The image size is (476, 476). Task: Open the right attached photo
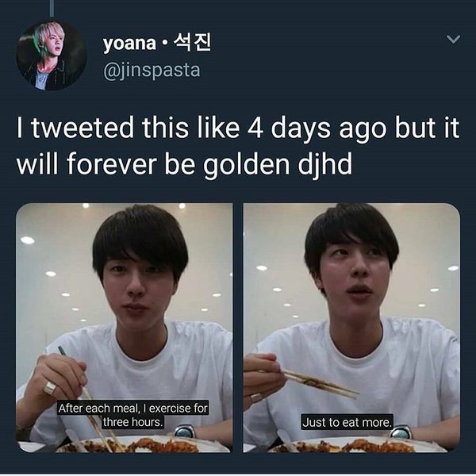351,327
